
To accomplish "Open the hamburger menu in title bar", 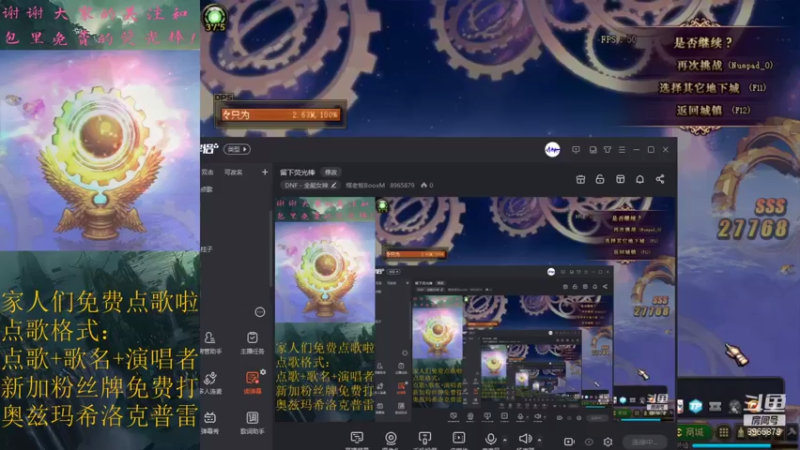I will pos(622,149).
